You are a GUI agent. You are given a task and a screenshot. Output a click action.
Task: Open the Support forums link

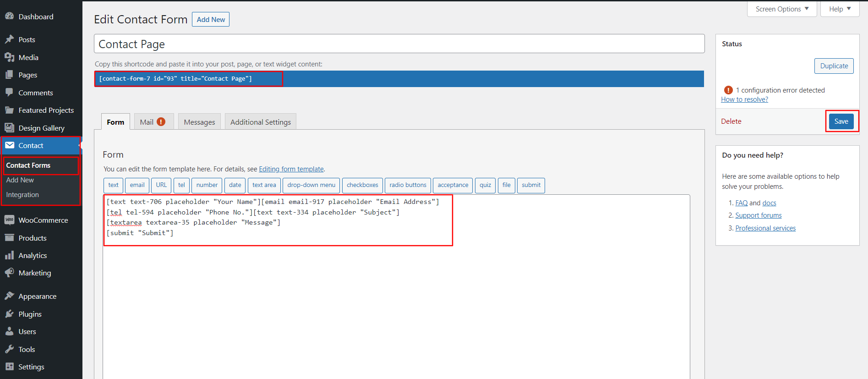tap(758, 215)
